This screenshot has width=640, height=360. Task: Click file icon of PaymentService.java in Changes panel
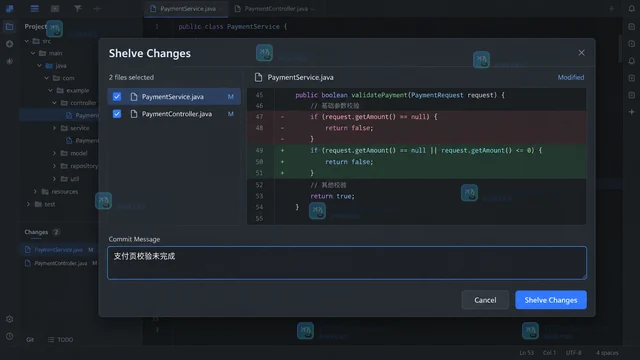pyautogui.click(x=28, y=249)
